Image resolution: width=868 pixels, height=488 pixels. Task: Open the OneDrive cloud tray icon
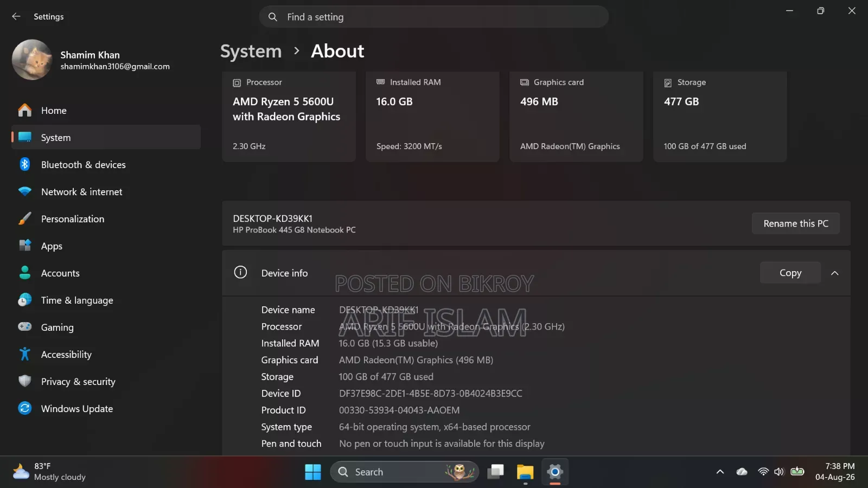(742, 472)
